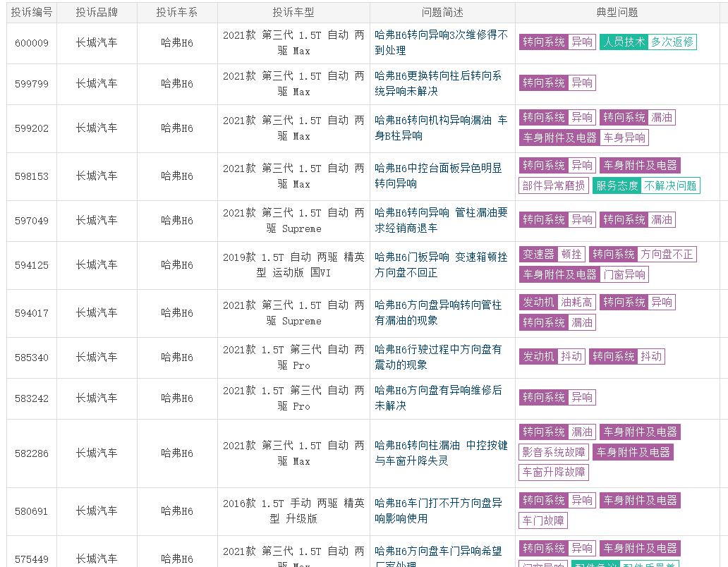Click 车身附件及电器 门窗异响 tag in row 594125
The height and width of the screenshot is (567, 728).
(x=583, y=274)
